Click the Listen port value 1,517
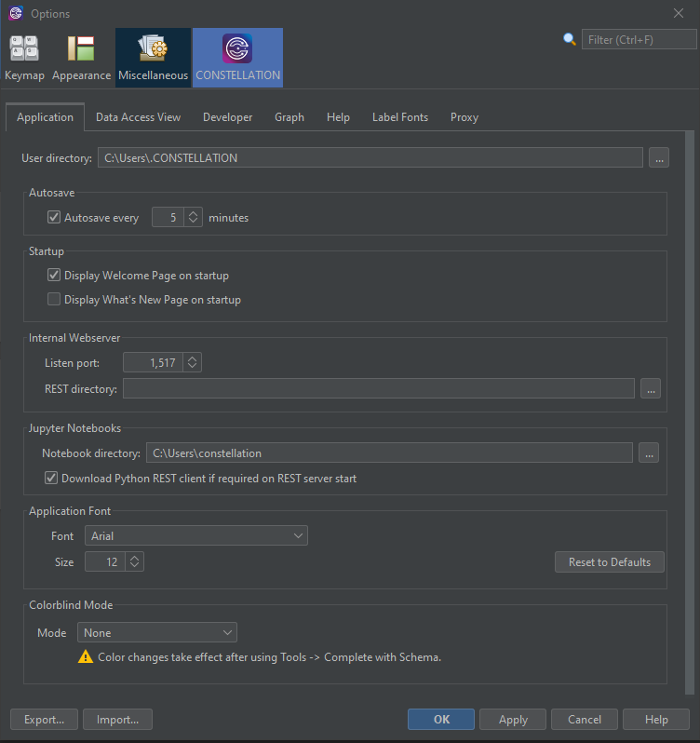Viewport: 700px width, 743px height. click(x=153, y=362)
